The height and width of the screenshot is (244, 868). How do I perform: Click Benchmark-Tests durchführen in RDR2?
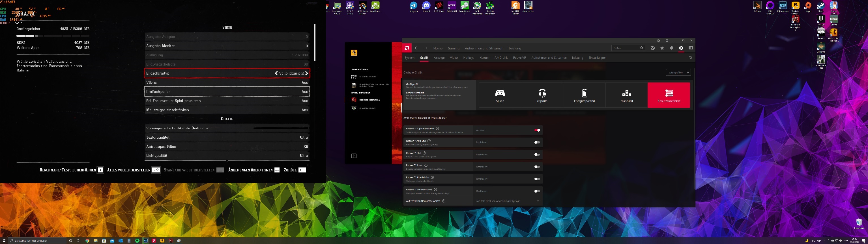tap(71, 170)
